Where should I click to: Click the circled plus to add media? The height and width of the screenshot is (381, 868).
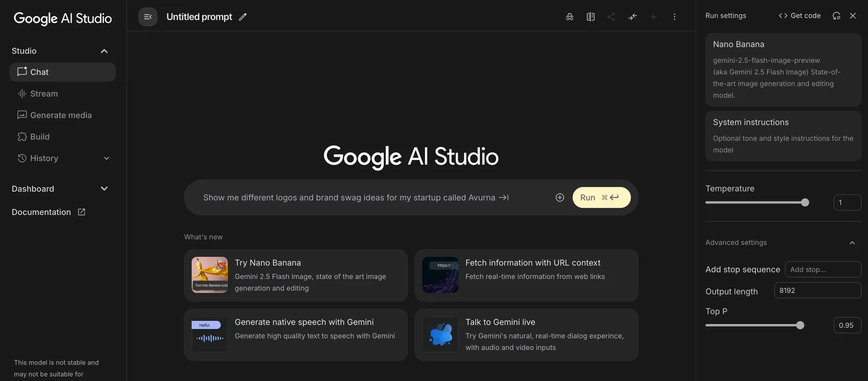[560, 198]
